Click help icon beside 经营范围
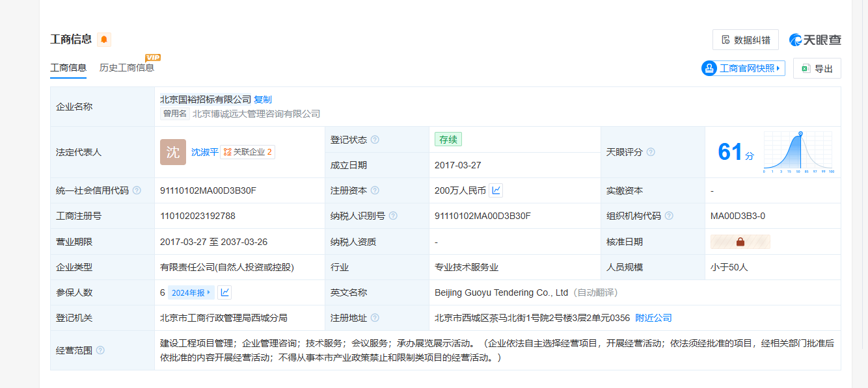 (x=100, y=350)
